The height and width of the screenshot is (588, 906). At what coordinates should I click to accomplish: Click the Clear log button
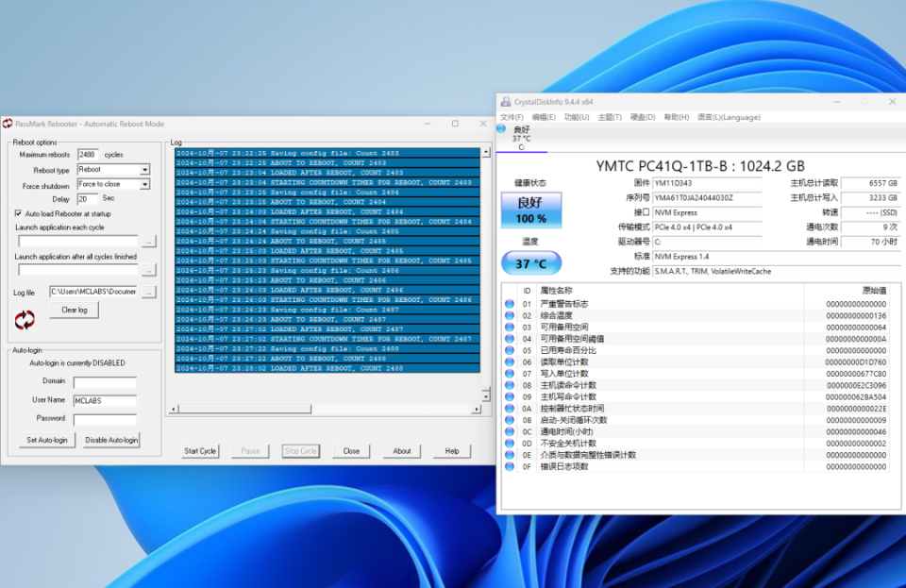[x=74, y=311]
